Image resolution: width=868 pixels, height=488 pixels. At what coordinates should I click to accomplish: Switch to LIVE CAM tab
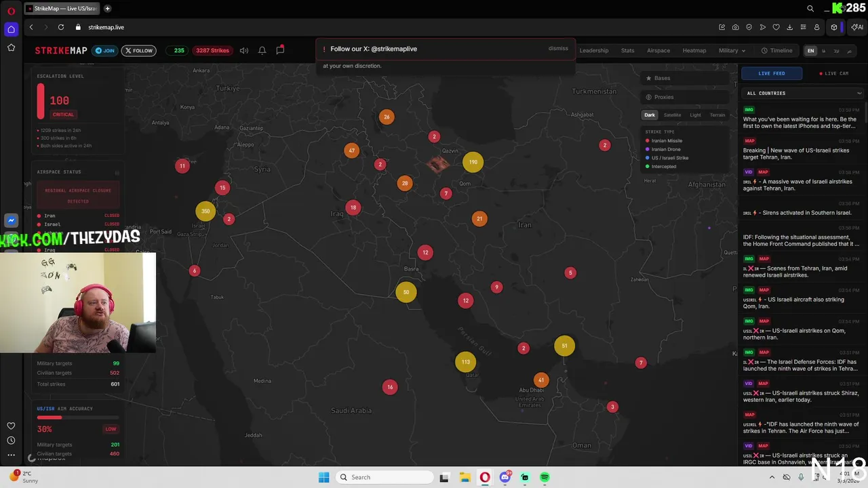834,73
